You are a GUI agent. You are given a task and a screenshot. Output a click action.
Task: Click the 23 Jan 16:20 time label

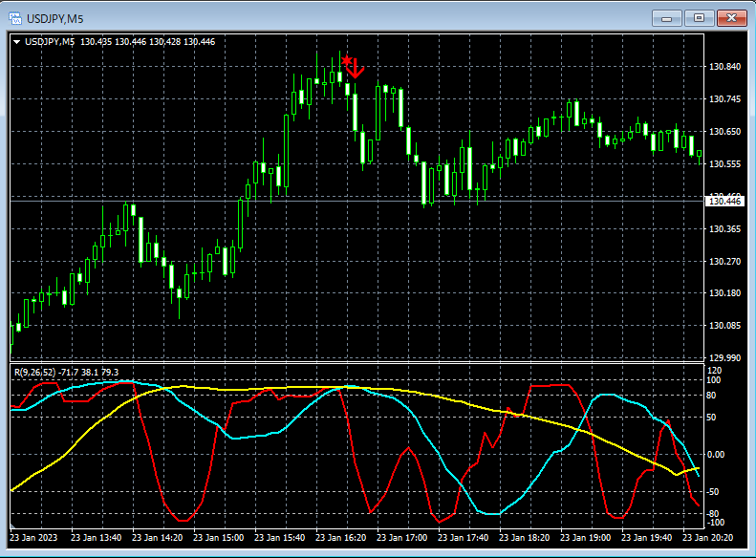pos(341,537)
